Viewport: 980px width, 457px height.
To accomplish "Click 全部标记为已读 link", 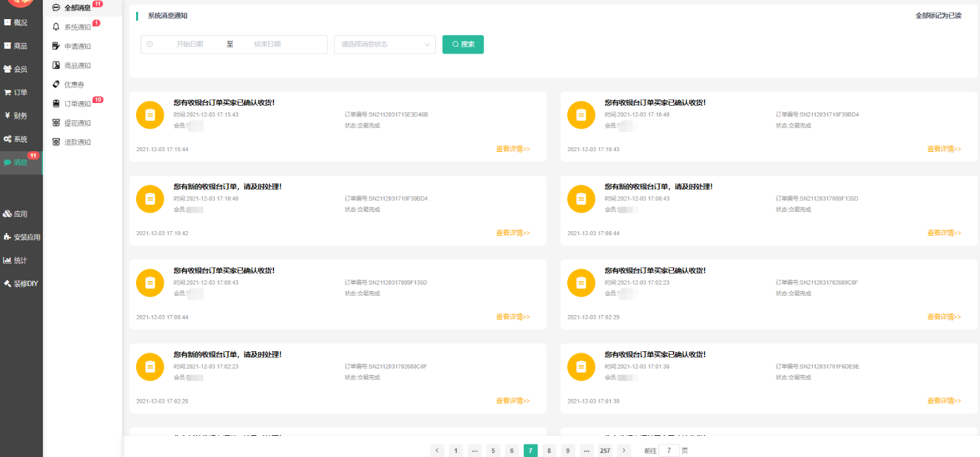I will pyautogui.click(x=938, y=16).
